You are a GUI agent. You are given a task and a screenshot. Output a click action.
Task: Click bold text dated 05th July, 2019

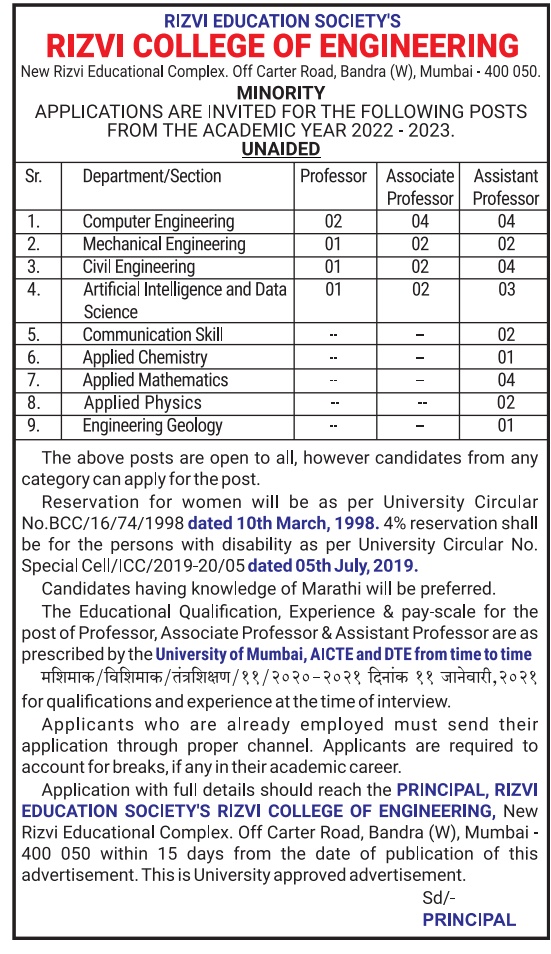(333, 566)
